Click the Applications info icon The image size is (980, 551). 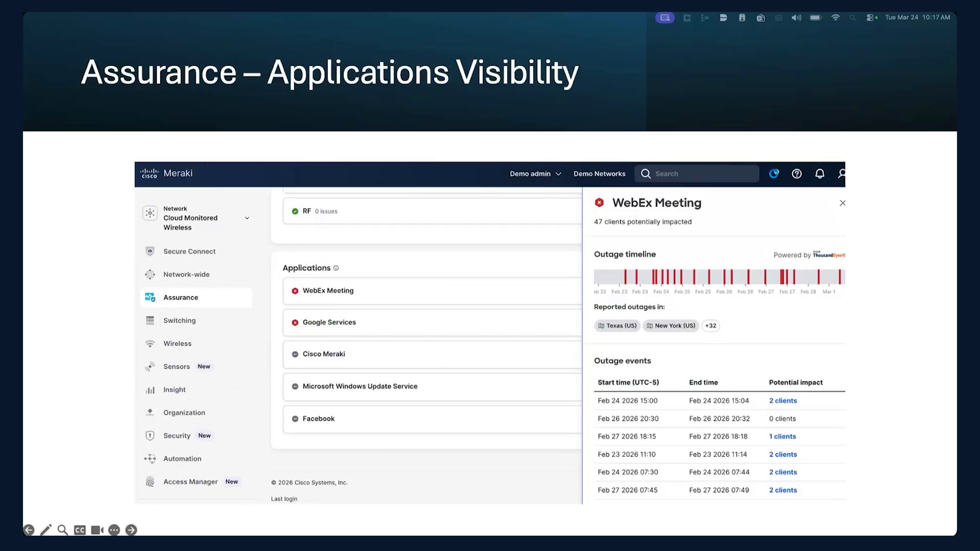tap(336, 268)
